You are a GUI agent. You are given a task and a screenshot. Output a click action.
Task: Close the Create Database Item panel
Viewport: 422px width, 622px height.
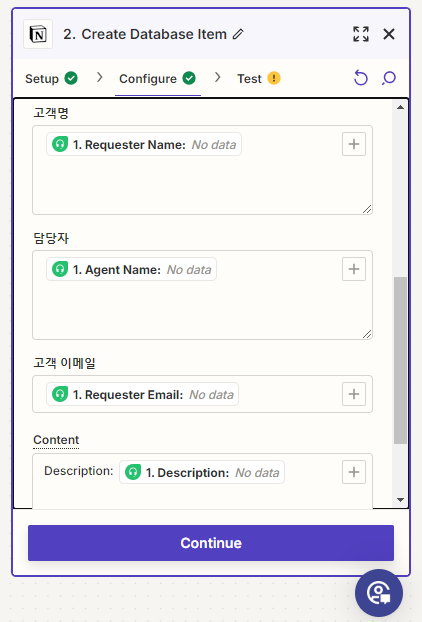(389, 34)
